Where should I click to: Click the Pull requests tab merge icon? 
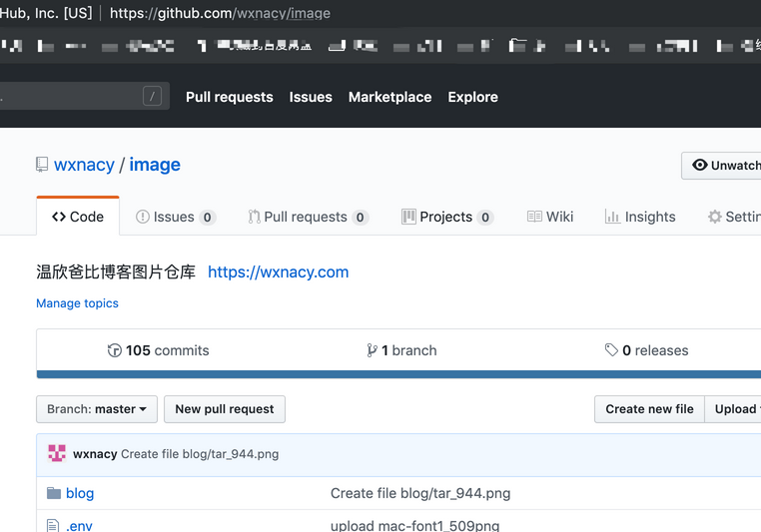point(254,217)
